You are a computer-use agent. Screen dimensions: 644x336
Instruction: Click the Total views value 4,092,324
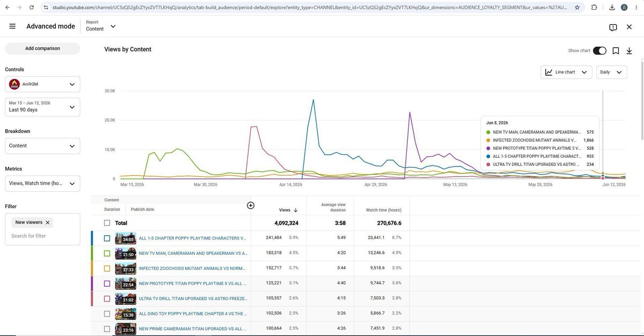286,223
